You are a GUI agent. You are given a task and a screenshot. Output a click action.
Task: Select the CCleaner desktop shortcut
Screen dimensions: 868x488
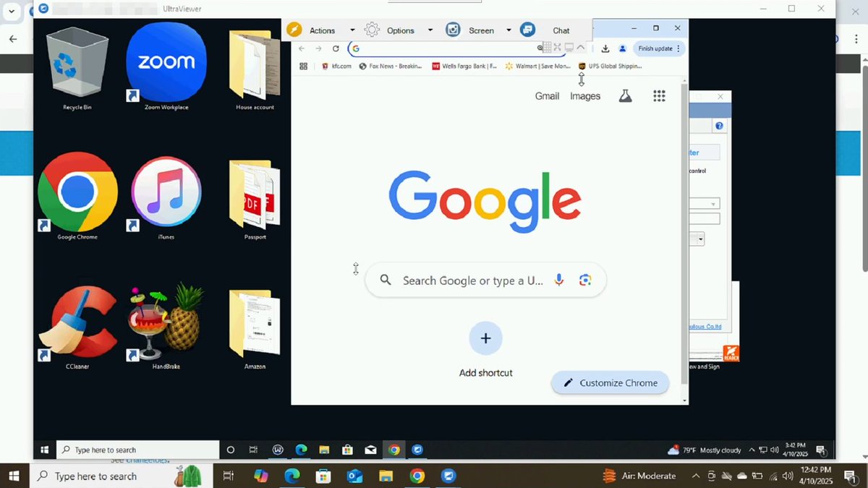point(77,328)
